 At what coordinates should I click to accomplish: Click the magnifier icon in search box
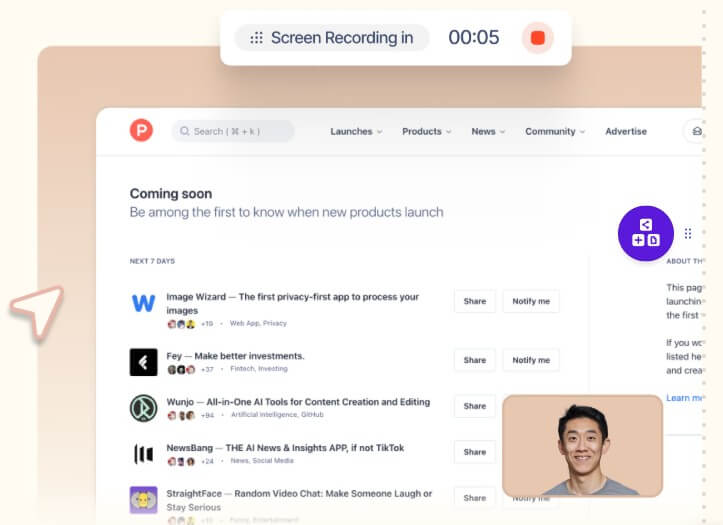tap(184, 131)
